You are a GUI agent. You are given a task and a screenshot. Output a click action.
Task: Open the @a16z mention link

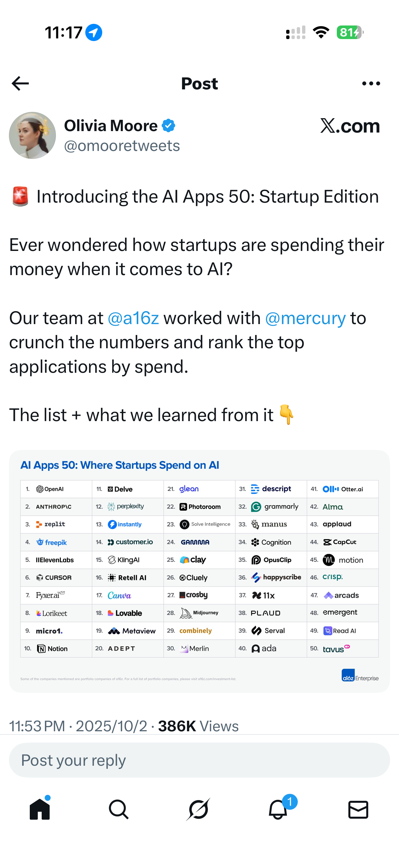133,318
